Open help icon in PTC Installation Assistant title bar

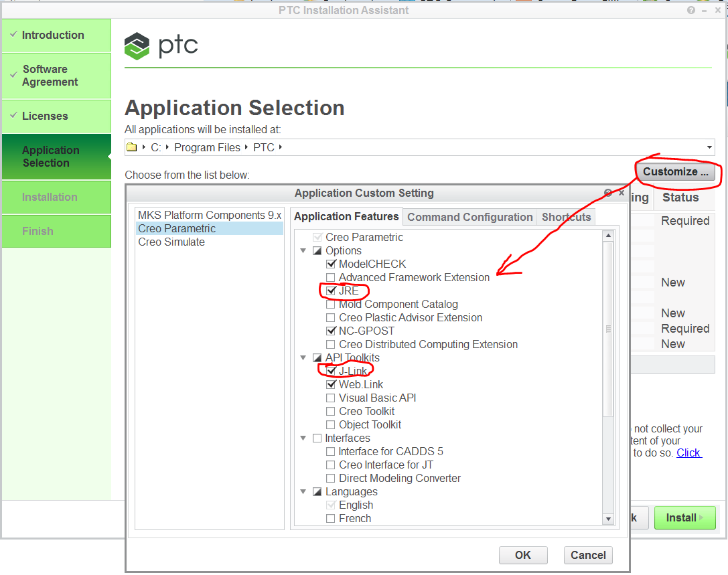point(691,10)
